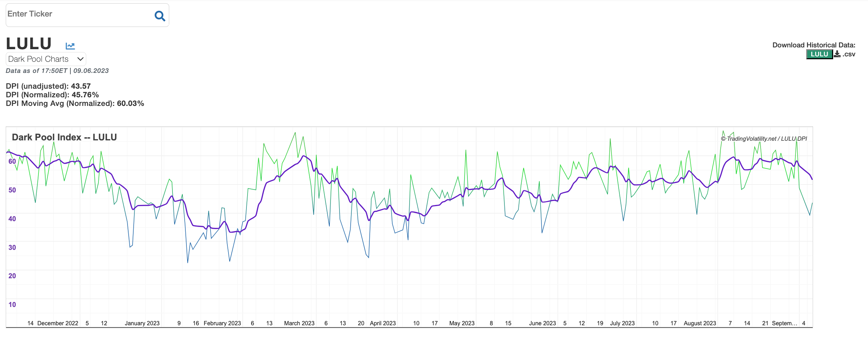Click the 'April 2023' x-axis label
Viewport: 868px width, 354px height.
[383, 323]
